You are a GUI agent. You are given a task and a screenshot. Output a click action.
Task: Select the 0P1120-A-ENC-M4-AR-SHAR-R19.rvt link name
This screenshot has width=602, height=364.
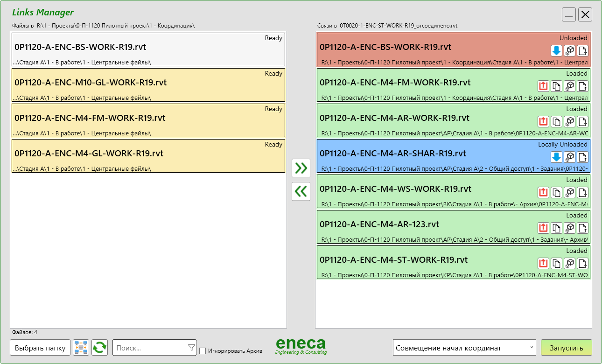pos(393,154)
